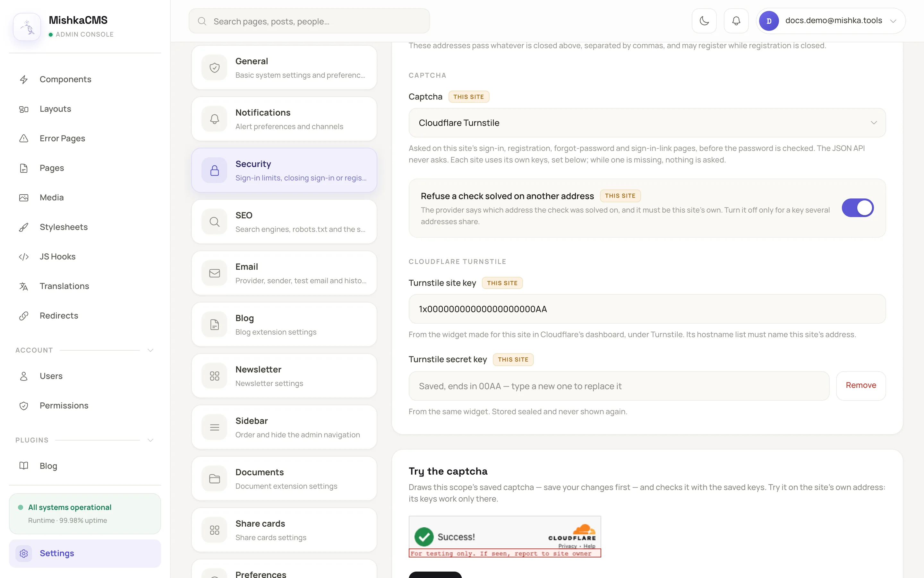This screenshot has height=578, width=924.
Task: Click the Error Pages warning icon
Action: [24, 138]
